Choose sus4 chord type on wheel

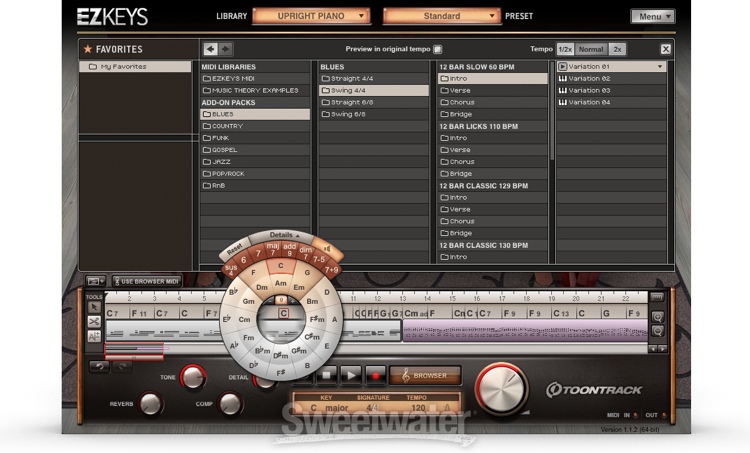tap(231, 270)
